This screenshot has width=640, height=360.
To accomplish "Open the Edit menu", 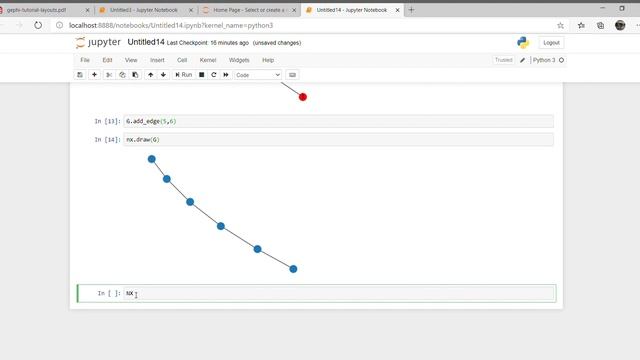I will [107, 60].
